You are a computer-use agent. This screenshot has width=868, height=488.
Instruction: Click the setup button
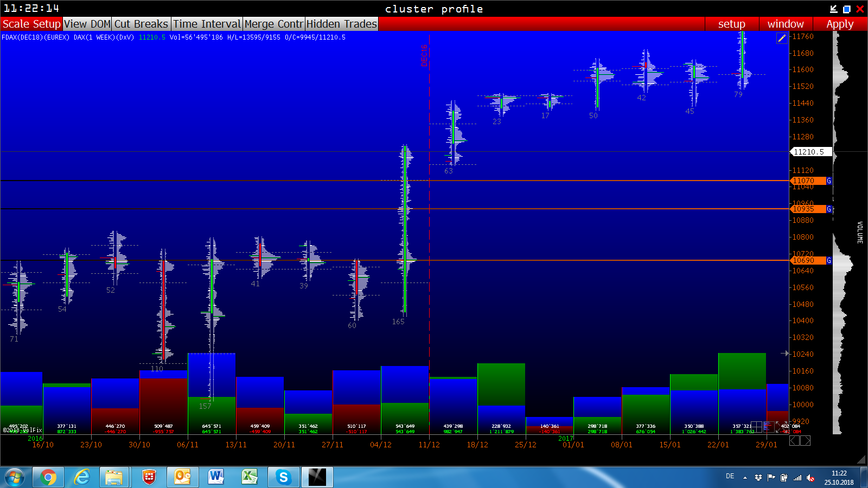pyautogui.click(x=731, y=24)
